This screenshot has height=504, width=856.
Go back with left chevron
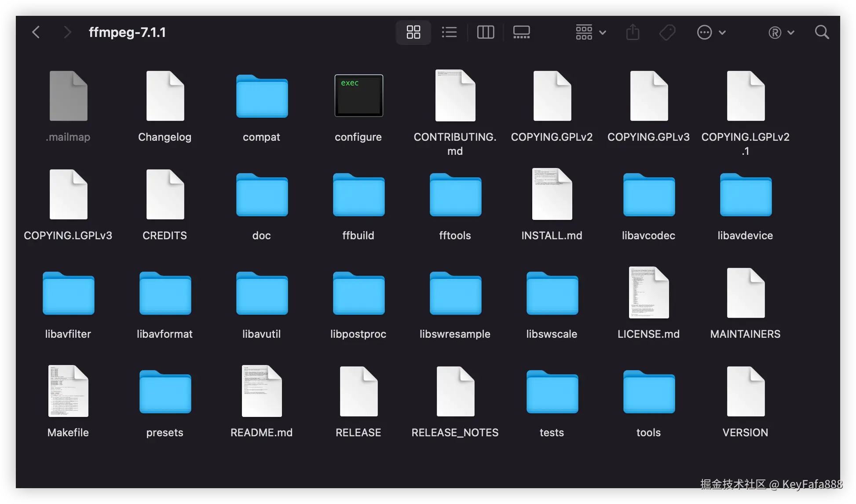[36, 32]
